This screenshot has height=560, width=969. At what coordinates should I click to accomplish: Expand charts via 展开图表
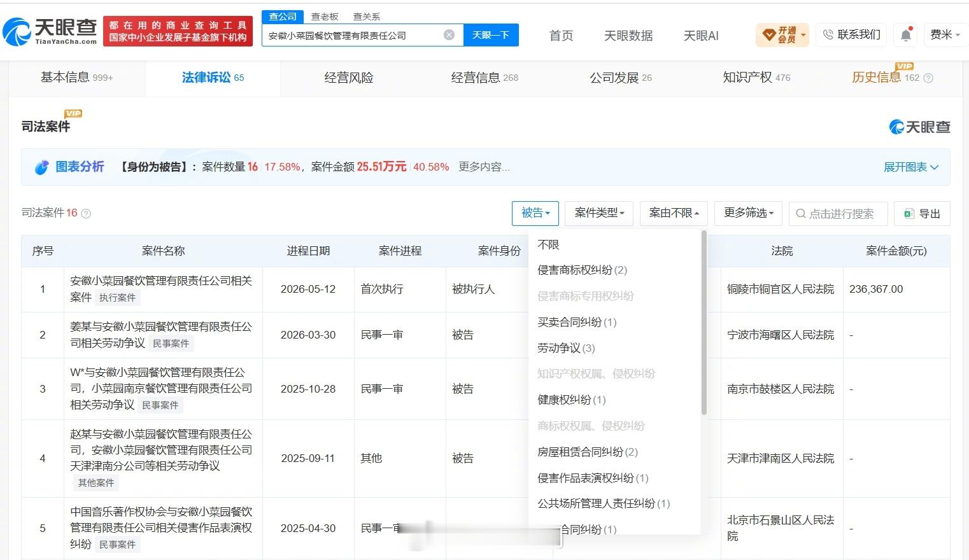pos(911,167)
